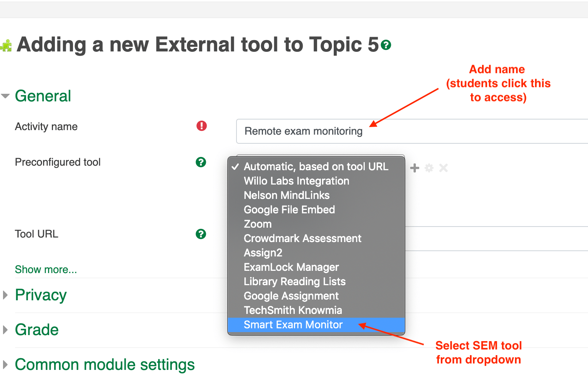Click the Show more... link
This screenshot has height=382, width=588.
(46, 269)
